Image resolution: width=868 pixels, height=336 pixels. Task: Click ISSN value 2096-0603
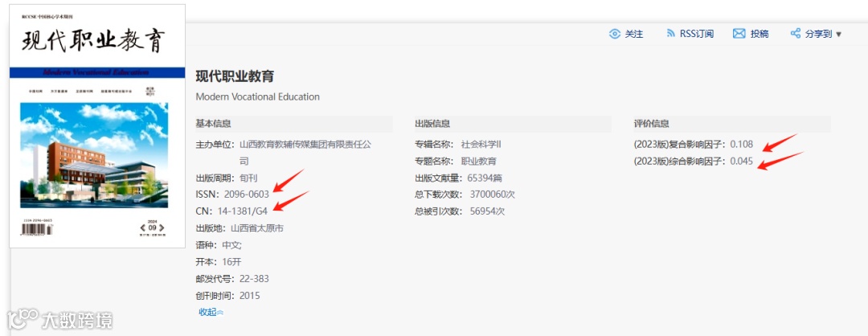click(x=247, y=195)
